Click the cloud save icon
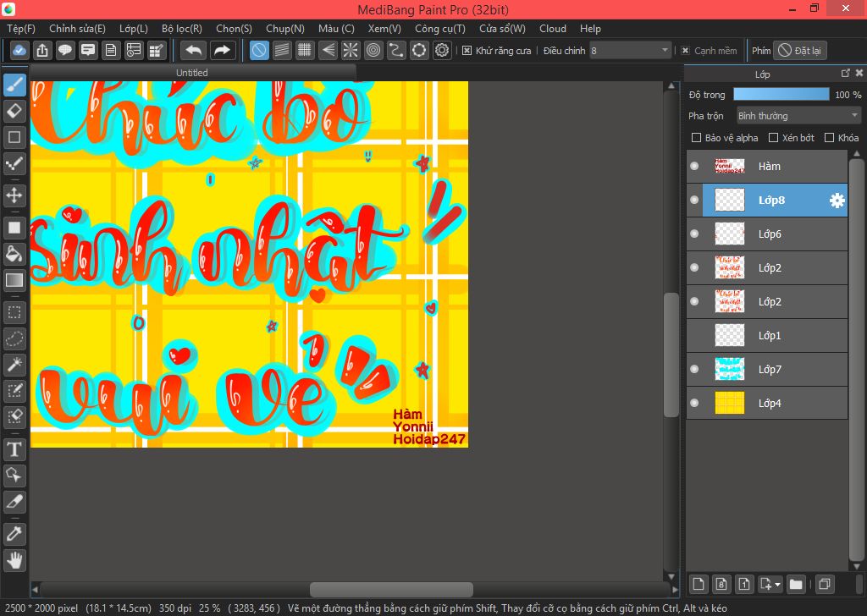Image resolution: width=867 pixels, height=616 pixels. click(19, 50)
